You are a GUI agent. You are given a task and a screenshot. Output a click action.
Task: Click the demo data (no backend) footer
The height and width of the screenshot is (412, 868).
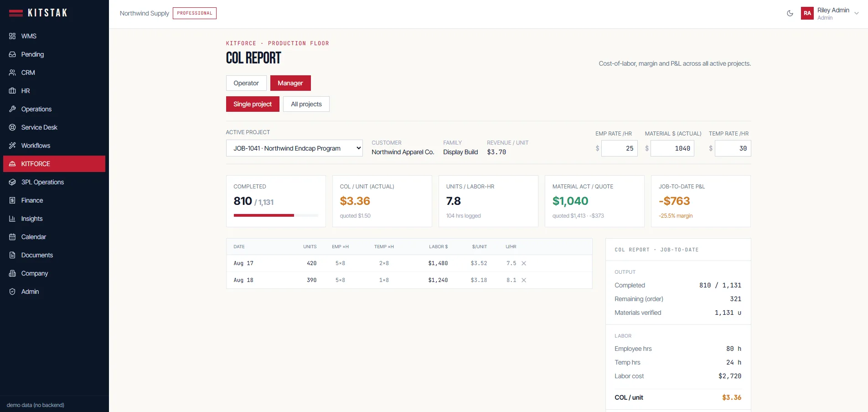36,405
